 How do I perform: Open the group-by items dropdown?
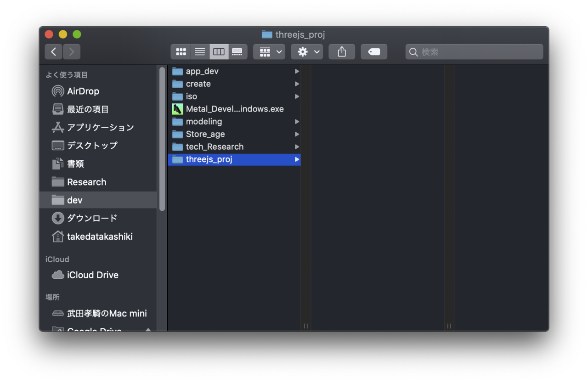pyautogui.click(x=269, y=52)
